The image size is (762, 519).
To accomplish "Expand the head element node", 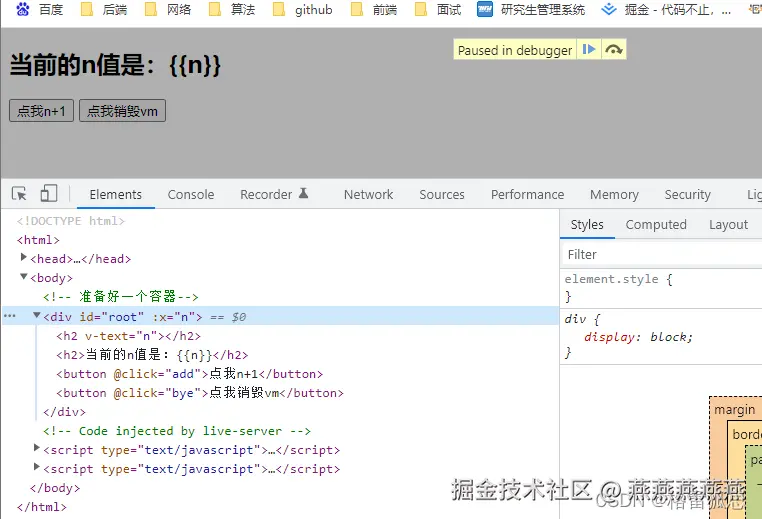I will tap(23, 257).
